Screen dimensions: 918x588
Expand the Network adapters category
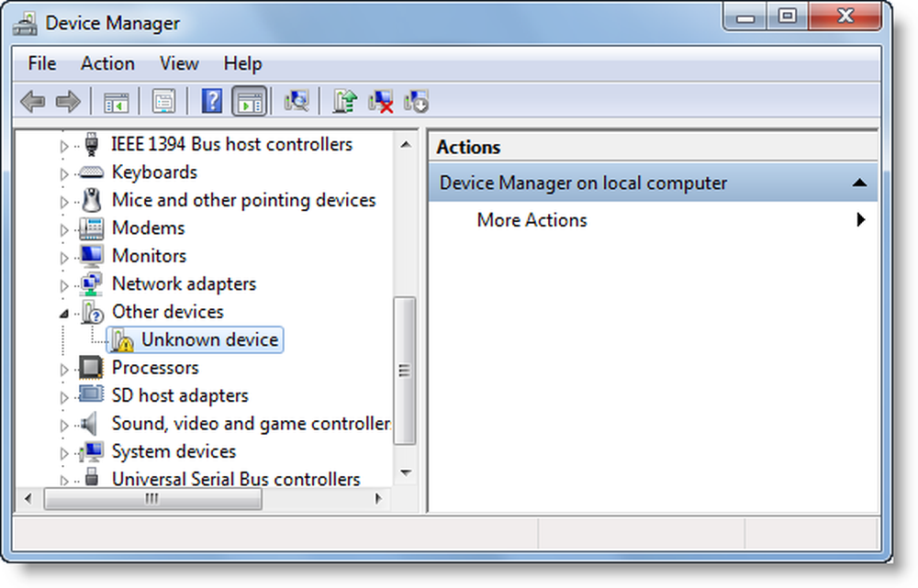(62, 283)
